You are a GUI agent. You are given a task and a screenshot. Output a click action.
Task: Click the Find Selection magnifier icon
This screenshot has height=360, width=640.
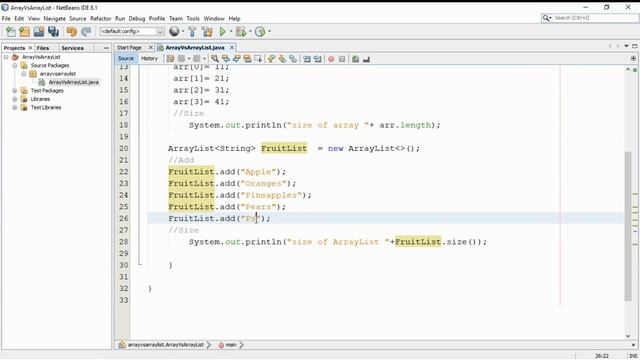(x=215, y=59)
